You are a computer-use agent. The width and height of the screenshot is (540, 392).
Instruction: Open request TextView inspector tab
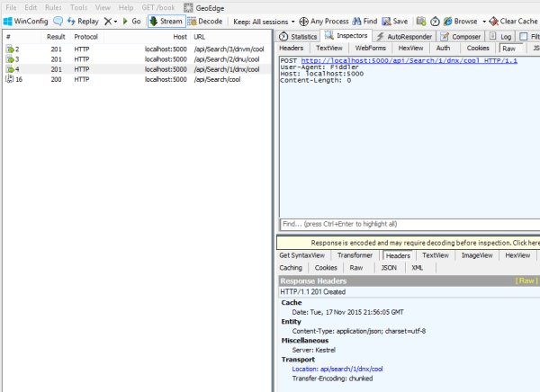point(329,49)
